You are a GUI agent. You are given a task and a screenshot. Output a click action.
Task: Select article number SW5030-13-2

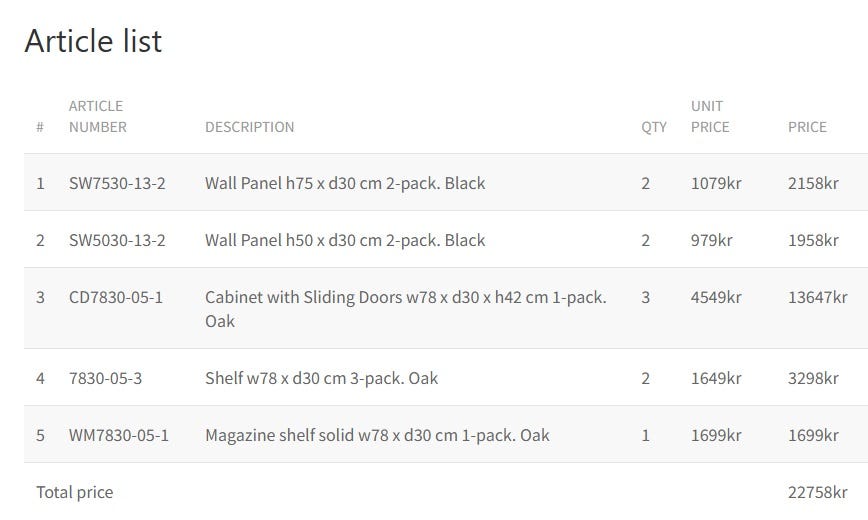point(117,240)
